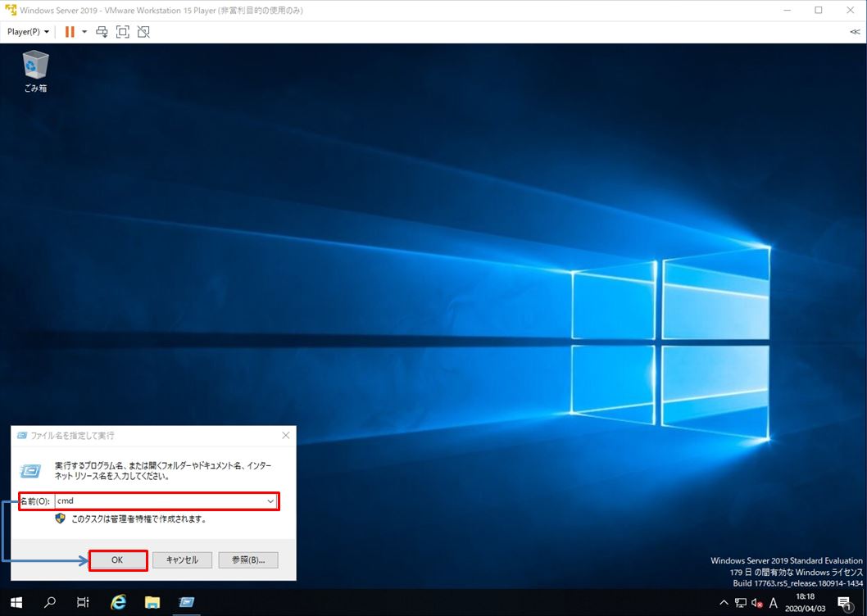
Task: Click the Run program icon in the dialog
Action: point(30,471)
